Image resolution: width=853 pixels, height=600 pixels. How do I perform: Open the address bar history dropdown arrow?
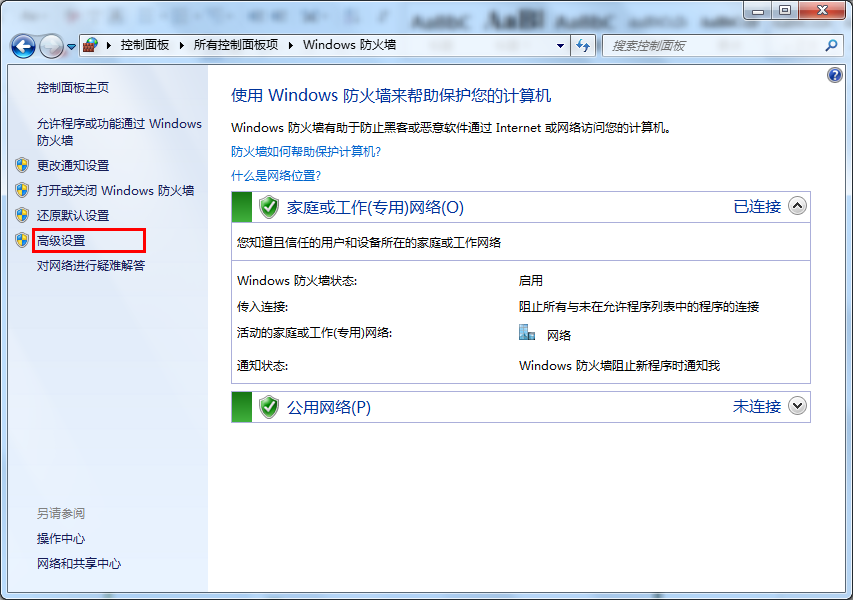tap(561, 46)
